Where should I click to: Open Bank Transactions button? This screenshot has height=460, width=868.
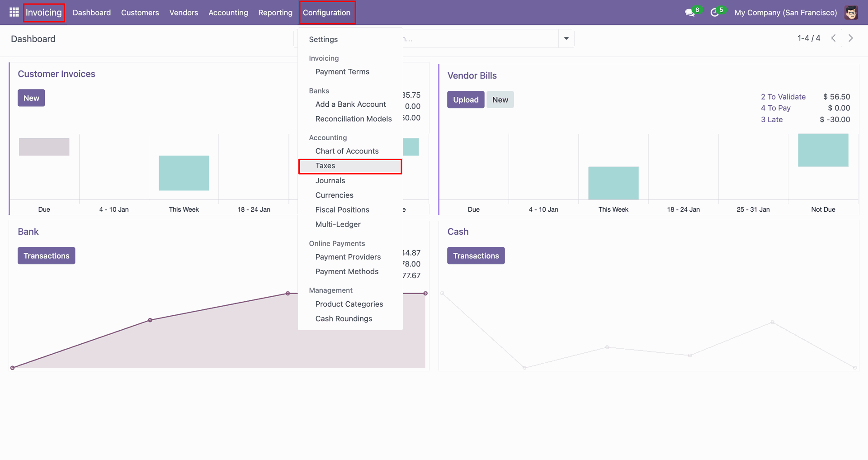coord(46,256)
